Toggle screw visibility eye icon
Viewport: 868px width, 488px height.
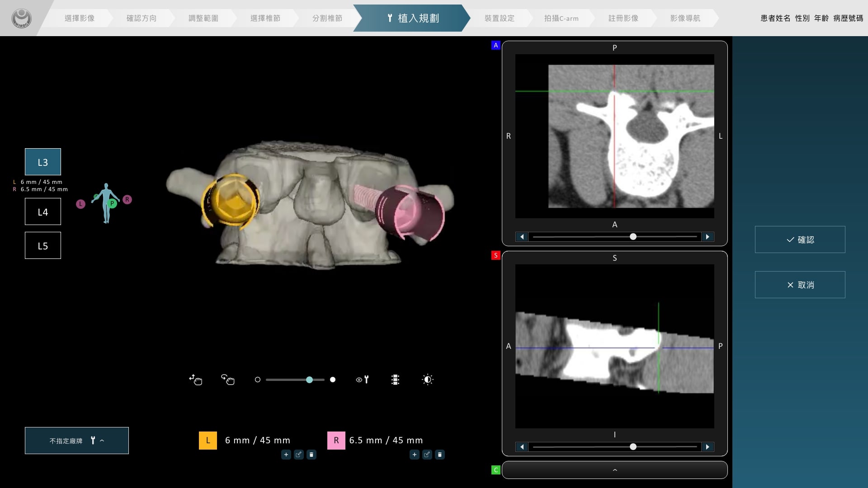tap(362, 380)
